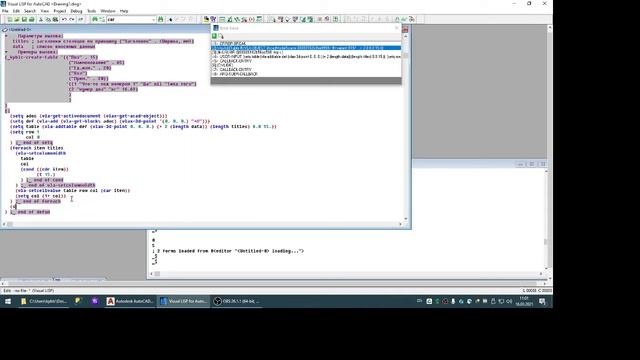This screenshot has height=360, width=640.
Task: Click the editor window's red close button
Action: click(x=405, y=30)
